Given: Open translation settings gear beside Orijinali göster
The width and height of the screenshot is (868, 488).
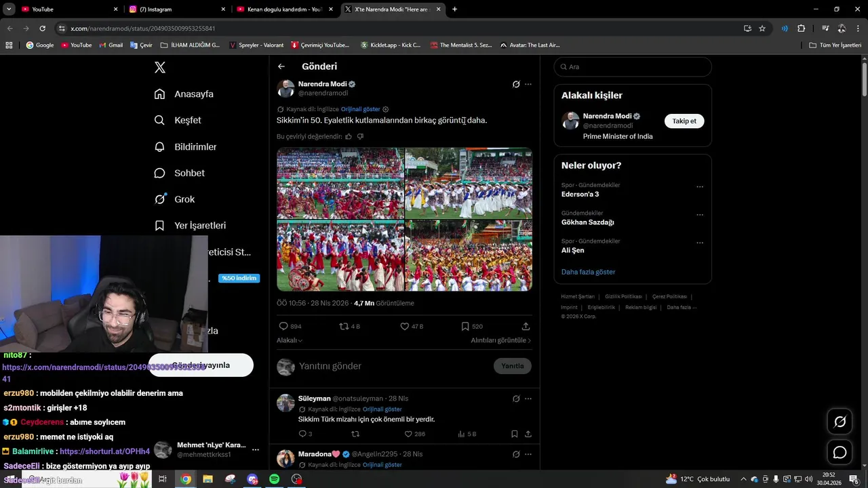Looking at the screenshot, I should [386, 109].
